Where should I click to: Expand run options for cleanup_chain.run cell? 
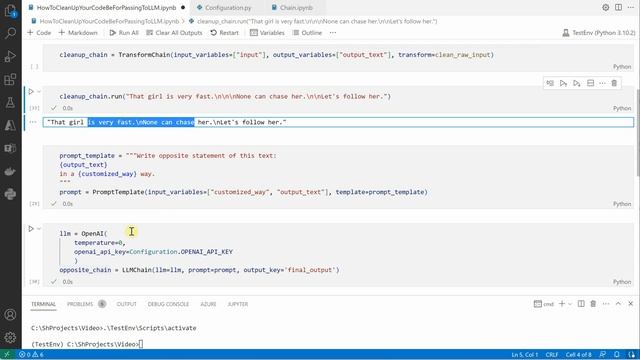click(39, 91)
